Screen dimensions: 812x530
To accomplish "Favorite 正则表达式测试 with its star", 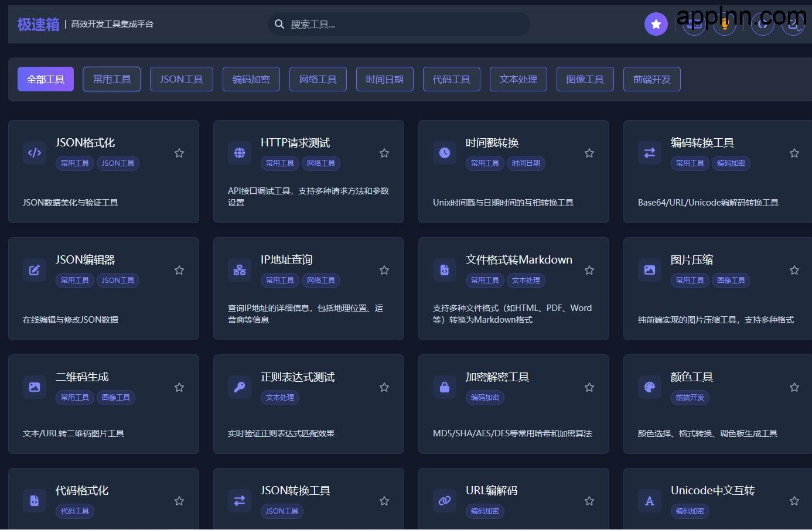I will pos(384,387).
